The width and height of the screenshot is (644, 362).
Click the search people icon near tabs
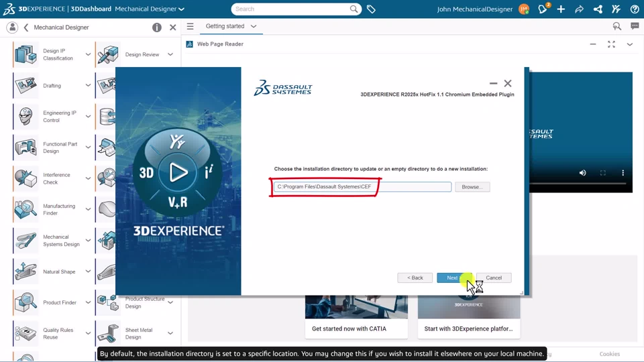pos(617,26)
